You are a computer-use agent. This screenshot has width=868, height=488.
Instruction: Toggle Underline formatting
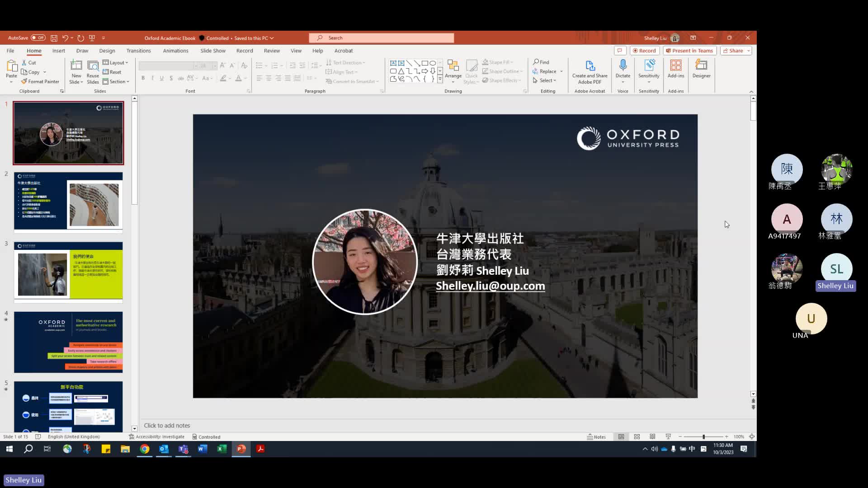[161, 78]
